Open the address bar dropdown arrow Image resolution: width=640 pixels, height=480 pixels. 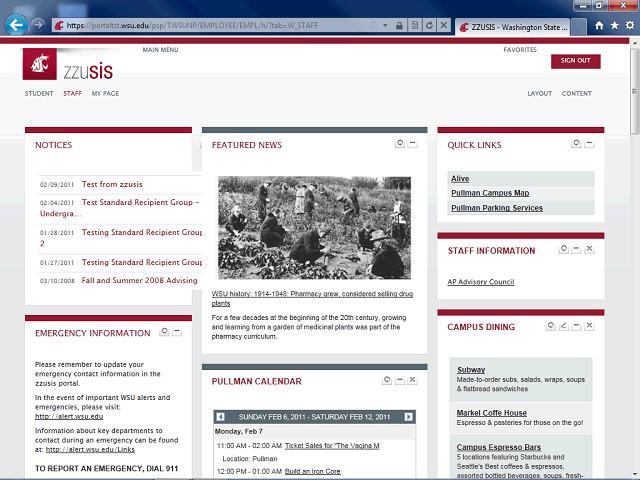[x=385, y=25]
